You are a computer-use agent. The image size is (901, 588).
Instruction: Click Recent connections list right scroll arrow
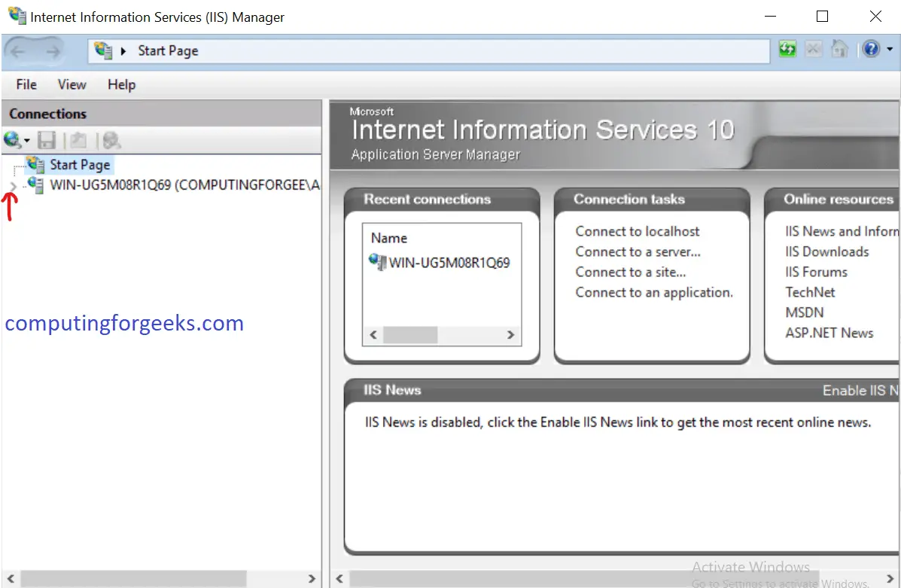pos(510,334)
